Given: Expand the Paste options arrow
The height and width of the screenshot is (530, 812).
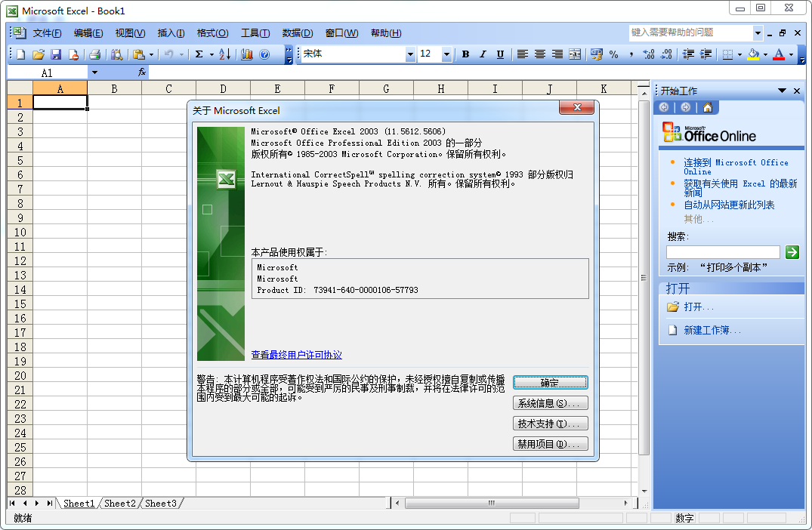Looking at the screenshot, I should tap(151, 54).
